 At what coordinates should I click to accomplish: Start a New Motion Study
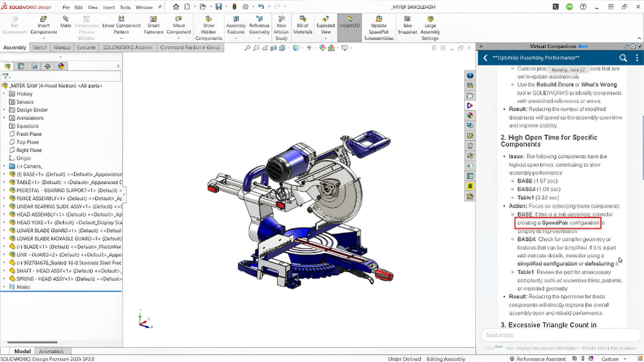pyautogui.click(x=281, y=28)
